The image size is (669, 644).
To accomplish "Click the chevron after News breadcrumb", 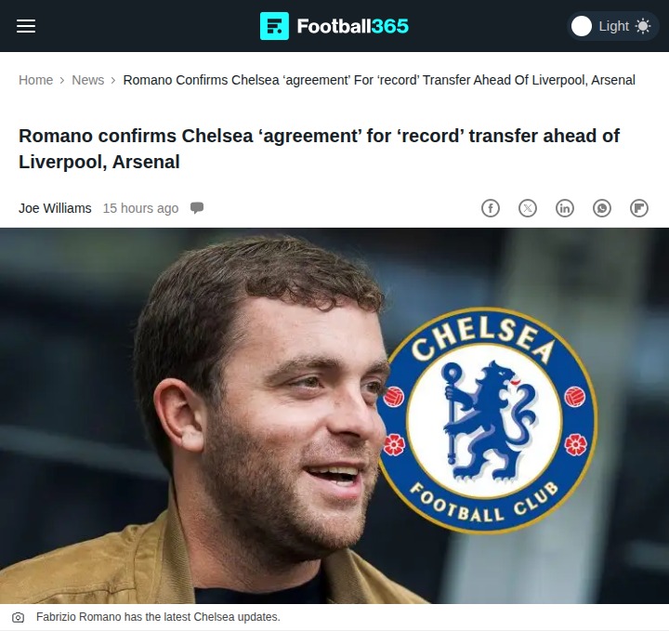I will (x=113, y=80).
